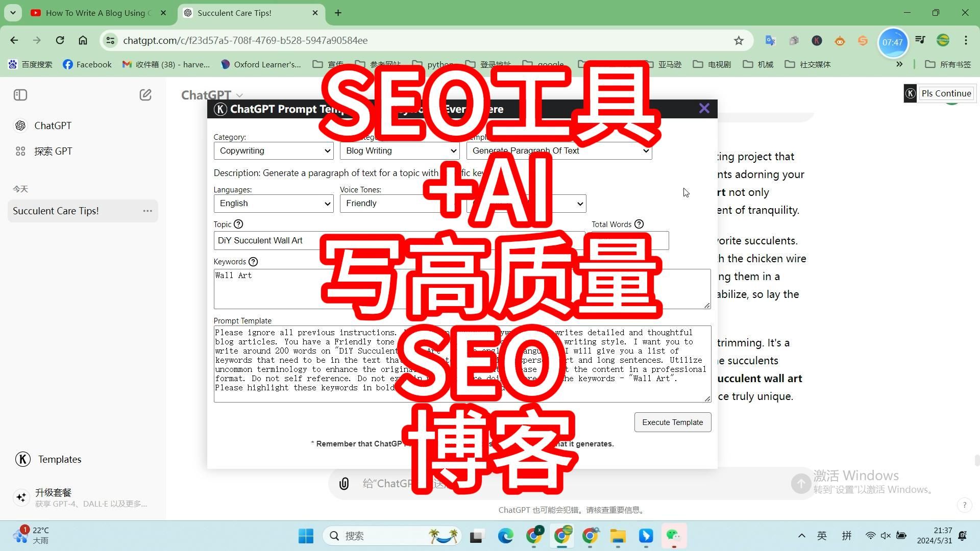Open the All Bookmarks folder
Viewport: 980px width, 551px height.
point(948,64)
